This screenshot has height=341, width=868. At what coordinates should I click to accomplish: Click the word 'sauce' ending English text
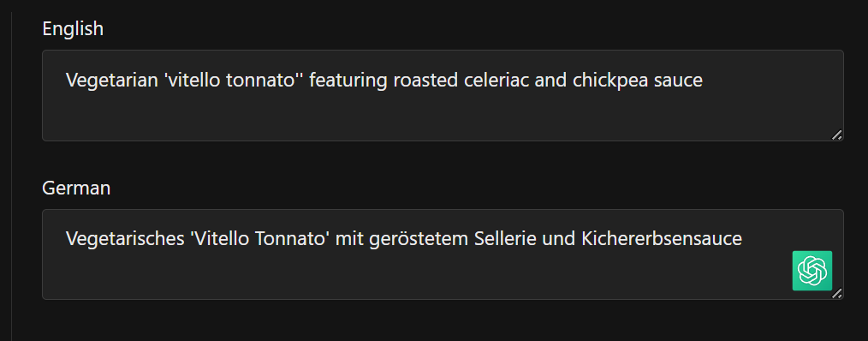click(x=678, y=81)
